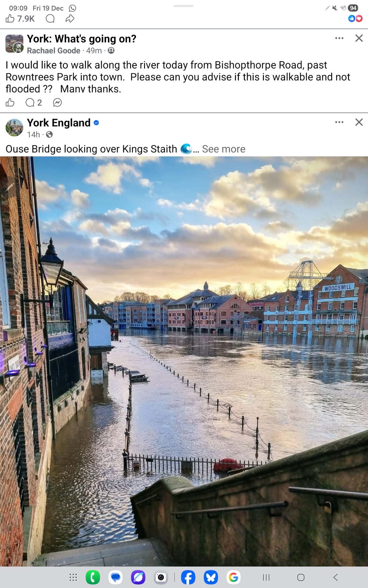Screen dimensions: 368x588
Task: Launch the Google app from taskbar
Action: coord(234,577)
